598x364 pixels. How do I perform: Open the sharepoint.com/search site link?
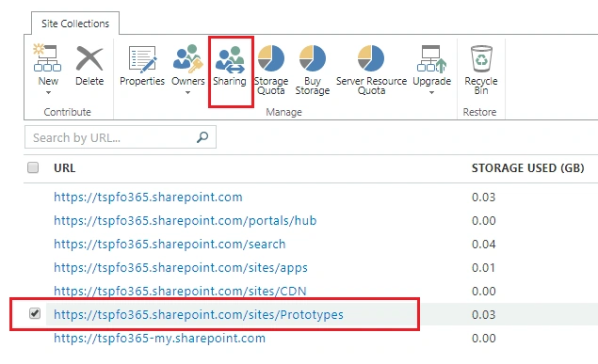pyautogui.click(x=170, y=244)
